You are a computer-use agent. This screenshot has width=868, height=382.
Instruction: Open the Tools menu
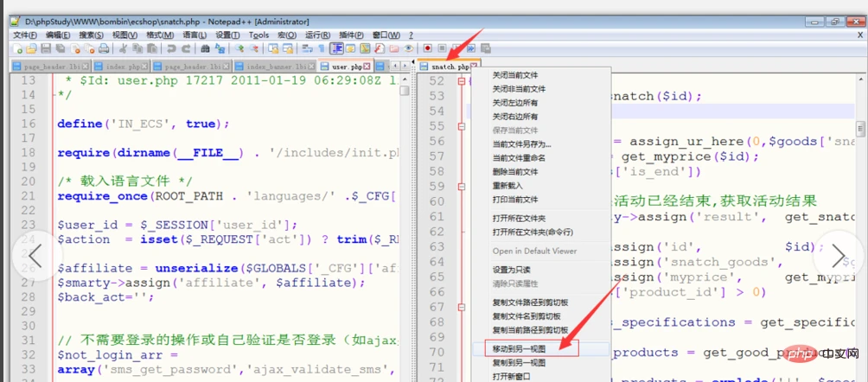coord(258,35)
